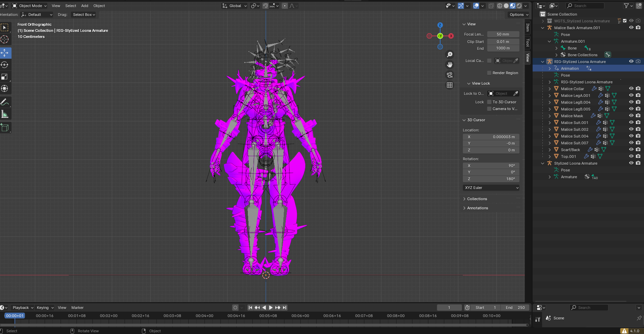Open the Keying popover
644x334 pixels.
coord(45,308)
